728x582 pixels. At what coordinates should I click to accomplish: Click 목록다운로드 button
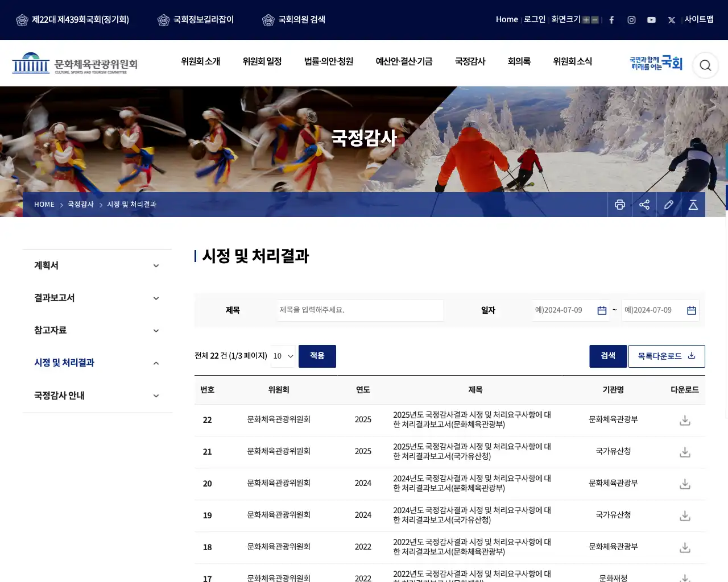coord(667,356)
